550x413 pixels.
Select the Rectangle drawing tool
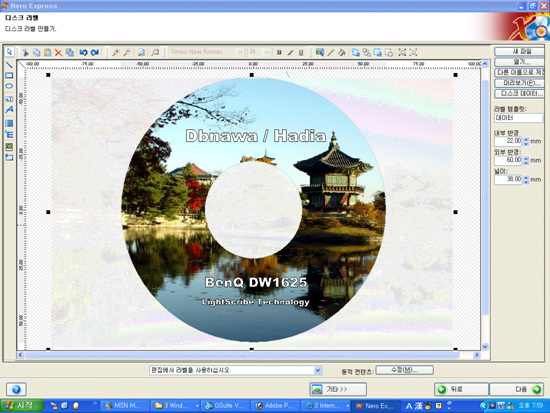click(9, 75)
